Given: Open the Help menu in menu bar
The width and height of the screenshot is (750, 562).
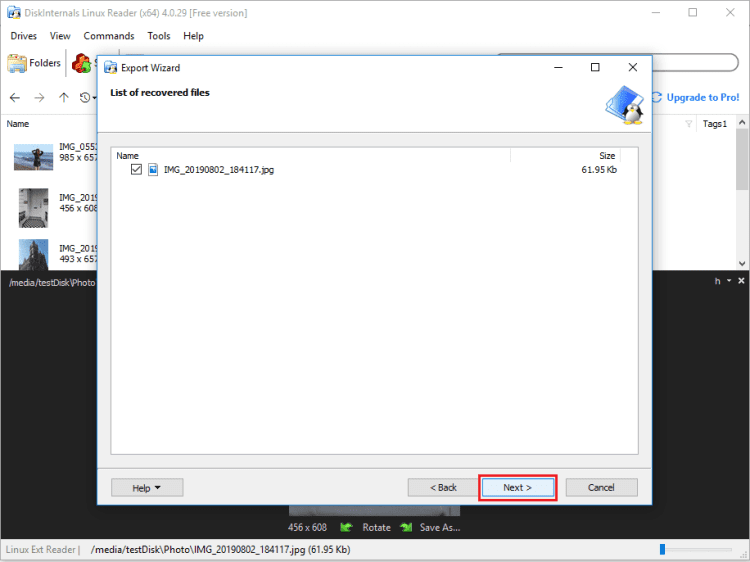Looking at the screenshot, I should 193,36.
